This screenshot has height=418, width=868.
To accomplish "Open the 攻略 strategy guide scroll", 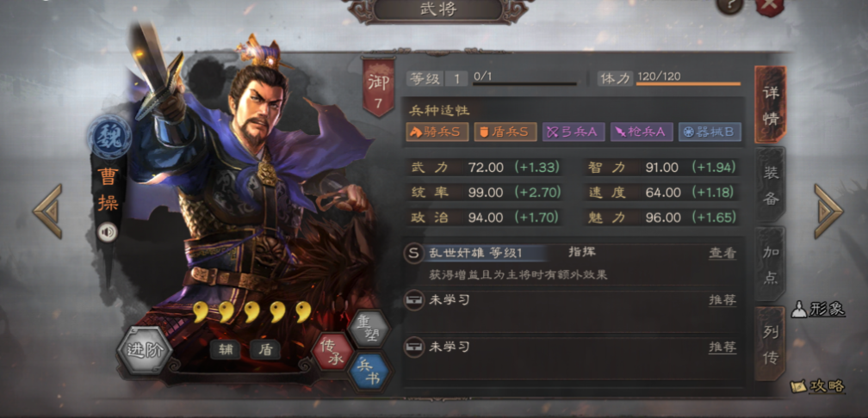I will coord(818,385).
